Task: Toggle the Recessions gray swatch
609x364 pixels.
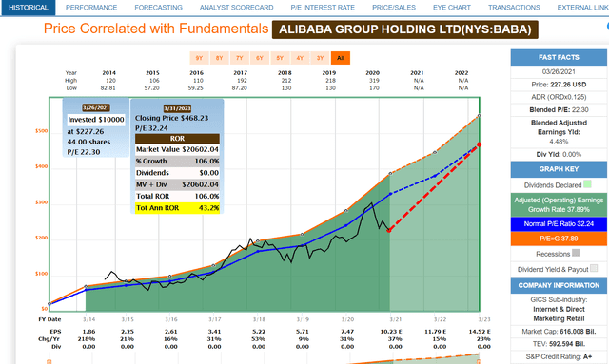Action: pos(576,253)
